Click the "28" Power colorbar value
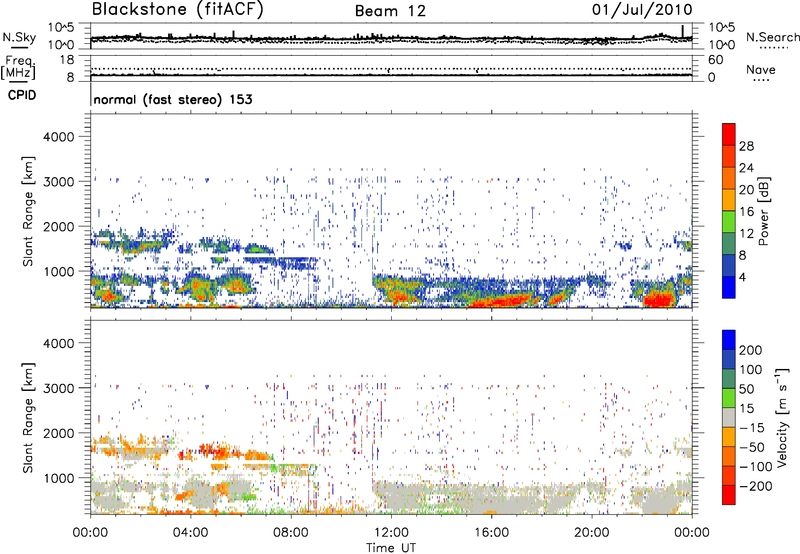Screen dimensions: 800x554 click(746, 146)
